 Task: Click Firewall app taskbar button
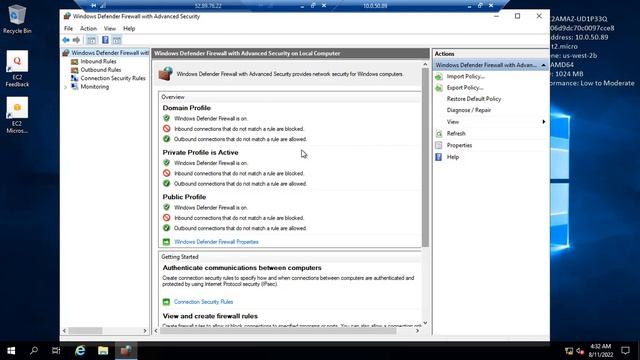[x=126, y=351]
